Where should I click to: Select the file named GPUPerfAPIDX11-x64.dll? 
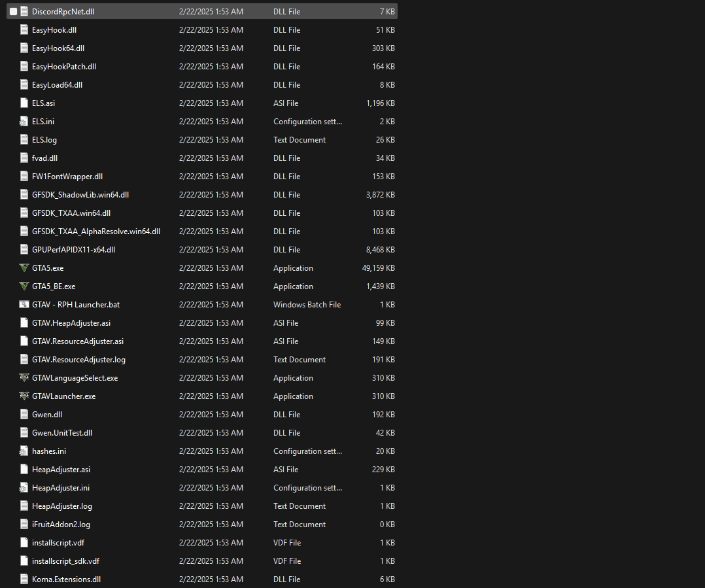(74, 249)
